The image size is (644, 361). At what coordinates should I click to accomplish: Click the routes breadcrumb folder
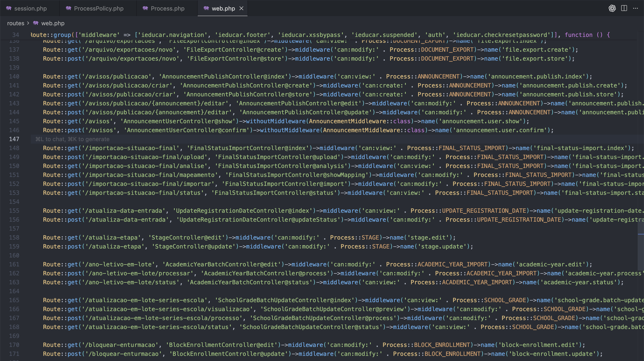tap(15, 23)
